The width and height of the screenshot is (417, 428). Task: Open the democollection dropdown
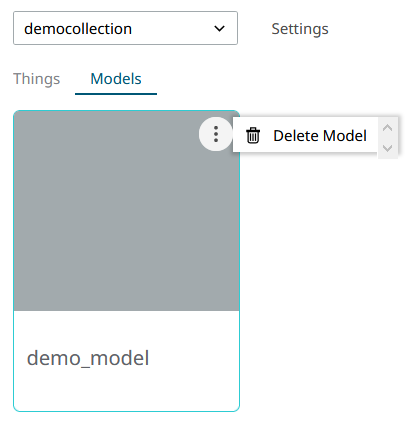tap(125, 28)
